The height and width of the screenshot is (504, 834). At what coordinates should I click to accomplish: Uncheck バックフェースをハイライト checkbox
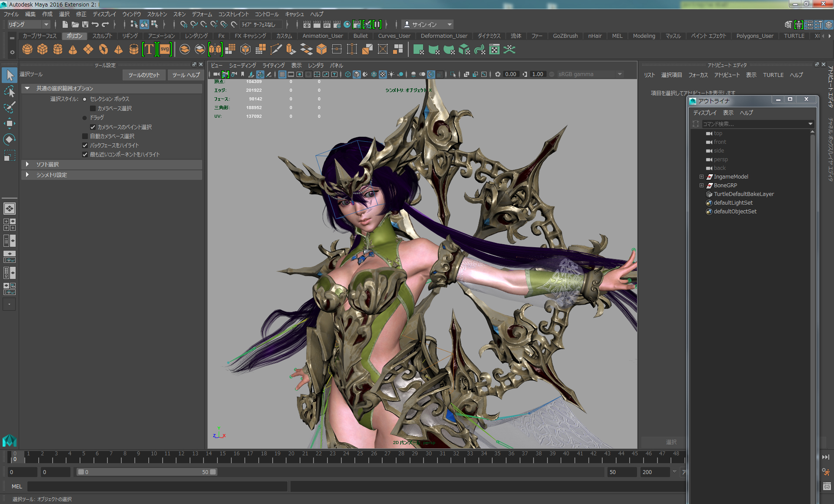85,145
